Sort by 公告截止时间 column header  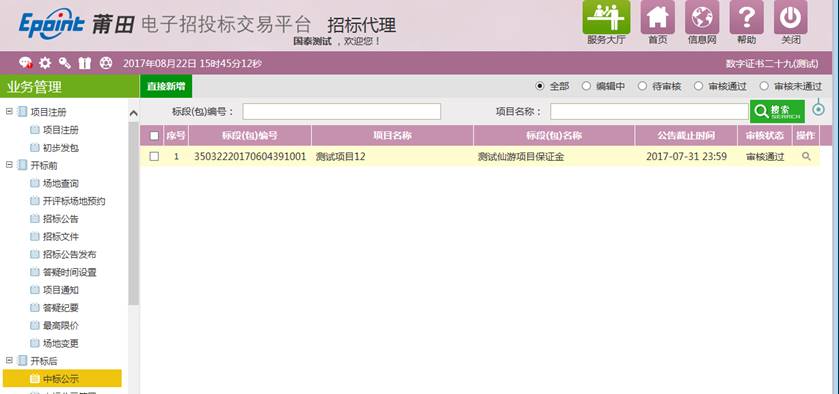(687, 135)
